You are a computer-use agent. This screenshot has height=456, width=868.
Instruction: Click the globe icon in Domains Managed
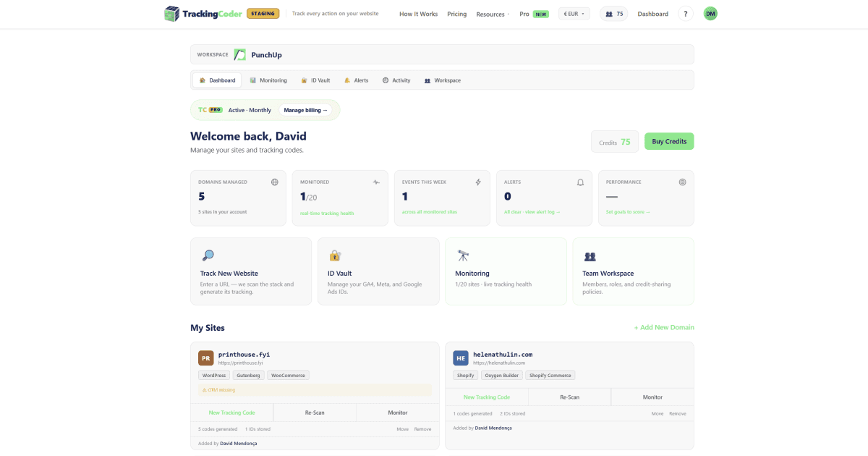275,182
